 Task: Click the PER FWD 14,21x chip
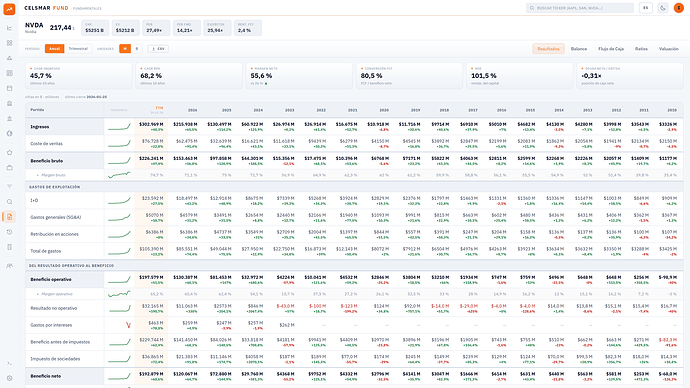pos(187,28)
